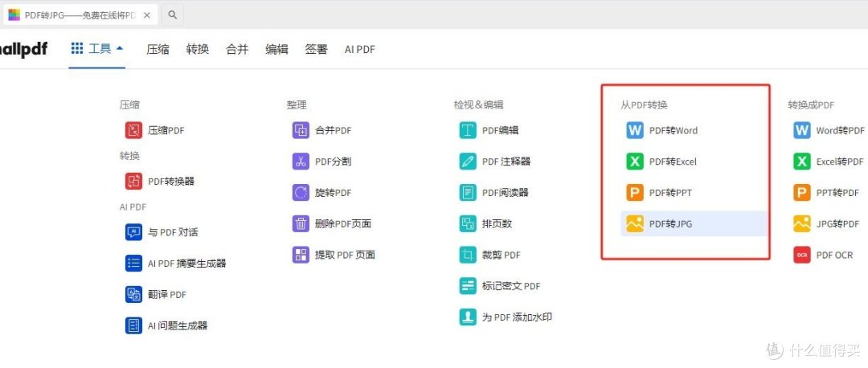This screenshot has width=868, height=368.
Task: Click the PPT转PDF orange P icon
Action: [x=802, y=193]
